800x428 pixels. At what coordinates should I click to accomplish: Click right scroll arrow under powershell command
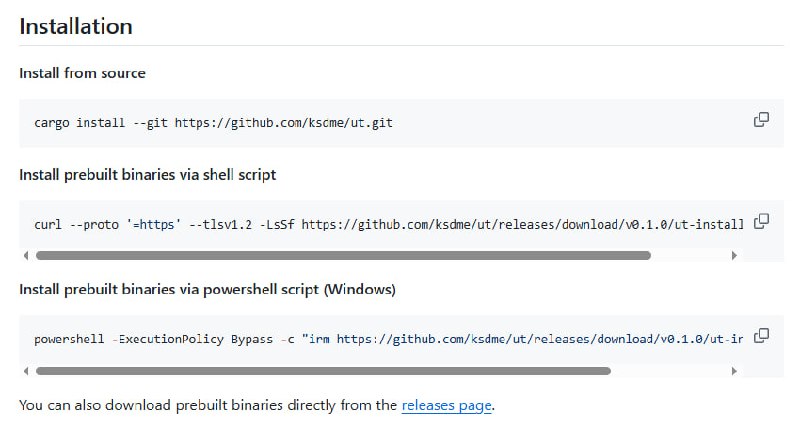(735, 371)
